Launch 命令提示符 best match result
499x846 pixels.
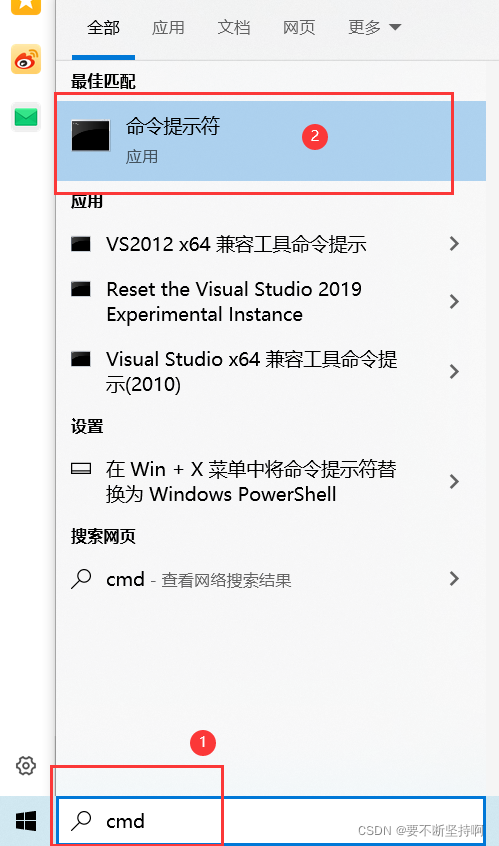pos(271,141)
